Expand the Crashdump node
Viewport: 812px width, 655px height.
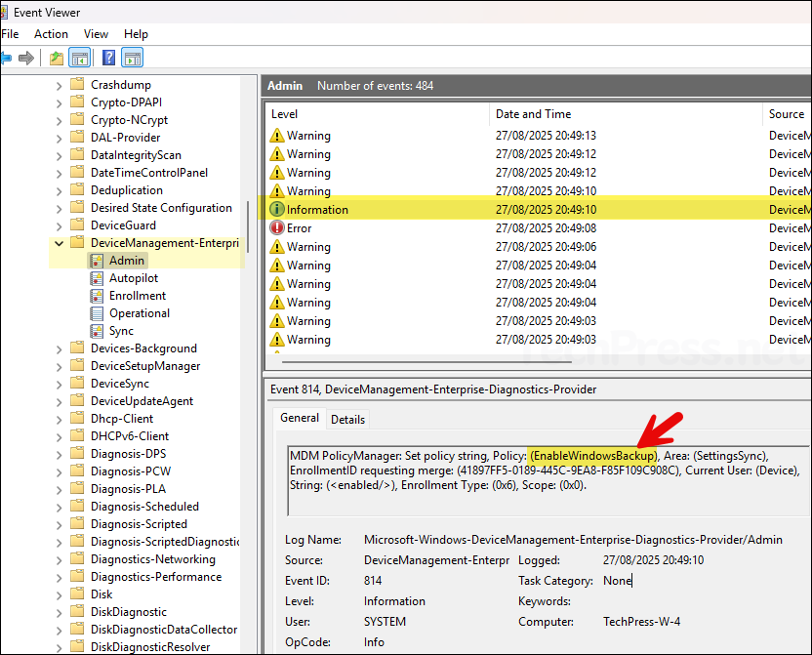59,86
